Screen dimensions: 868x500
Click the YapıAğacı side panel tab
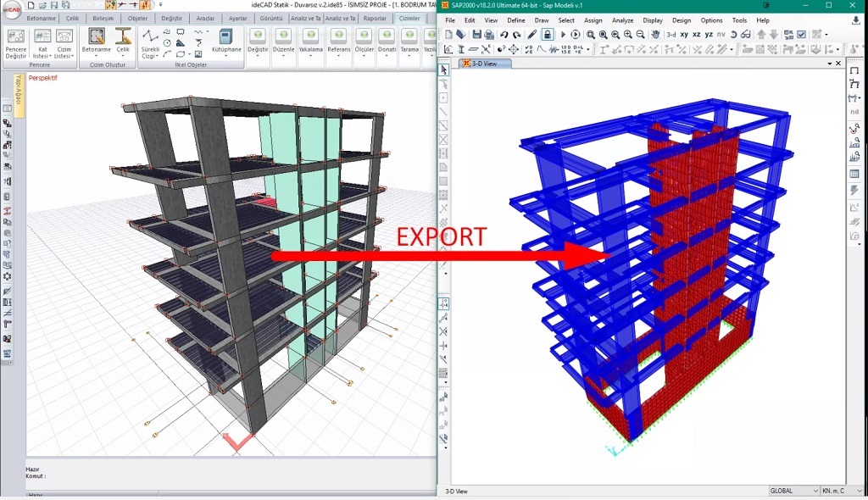pos(19,87)
